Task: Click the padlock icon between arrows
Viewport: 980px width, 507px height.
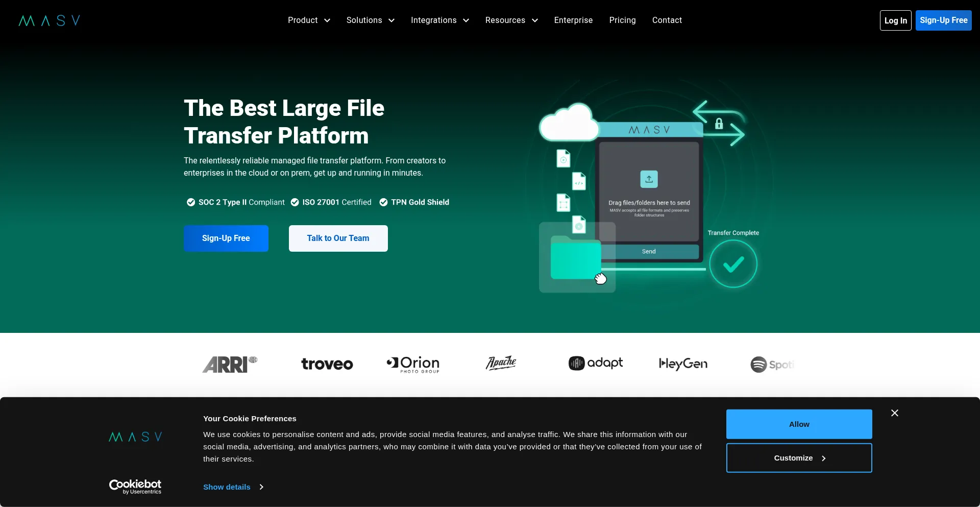Action: (719, 124)
